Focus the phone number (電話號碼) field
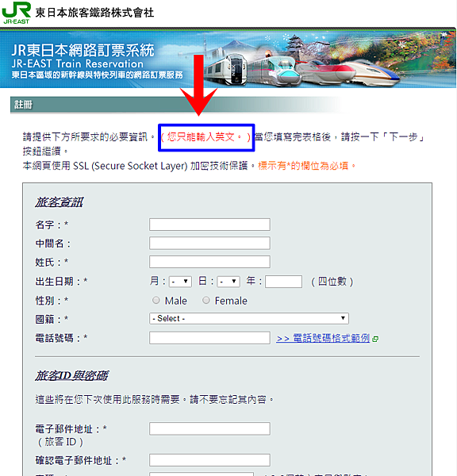Image resolution: width=457 pixels, height=476 pixels. pos(209,338)
